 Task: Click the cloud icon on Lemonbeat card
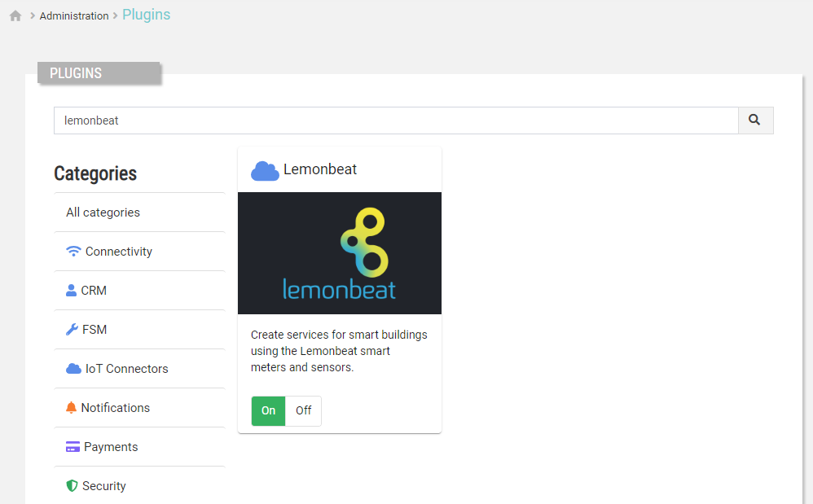pos(265,171)
